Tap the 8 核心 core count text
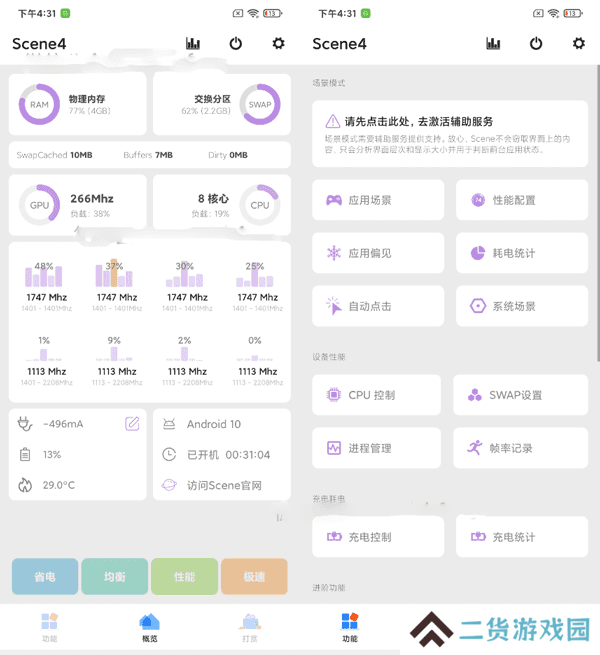The width and height of the screenshot is (600, 655). pyautogui.click(x=214, y=198)
